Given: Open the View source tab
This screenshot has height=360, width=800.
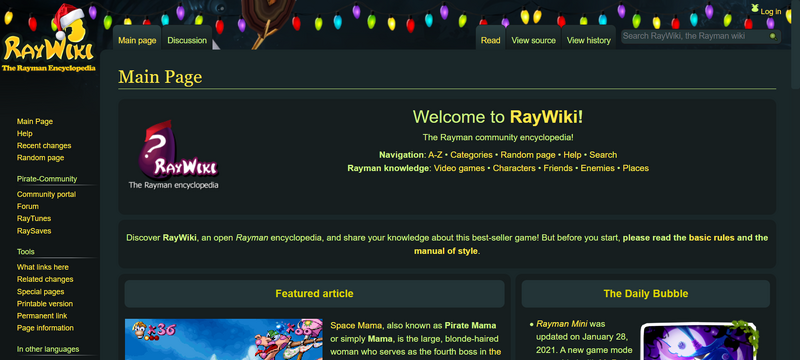Looking at the screenshot, I should [534, 40].
